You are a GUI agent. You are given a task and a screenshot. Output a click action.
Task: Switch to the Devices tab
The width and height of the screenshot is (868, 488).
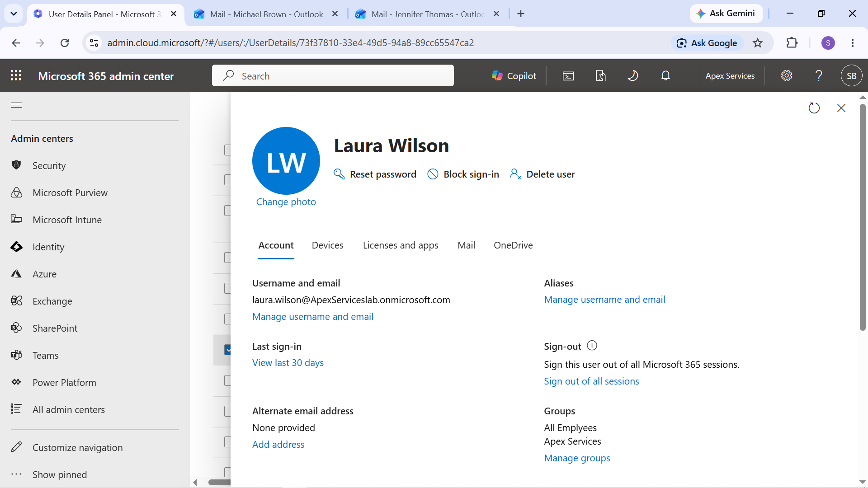[328, 245]
